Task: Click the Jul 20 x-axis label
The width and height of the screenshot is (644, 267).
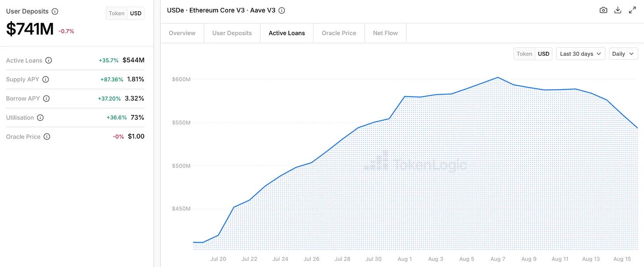Action: pos(218,259)
